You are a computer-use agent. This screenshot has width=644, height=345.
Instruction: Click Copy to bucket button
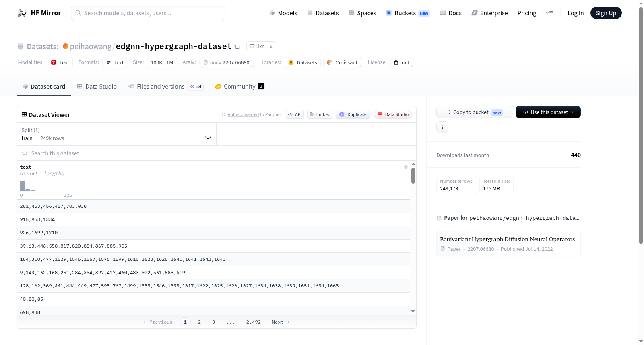474,112
